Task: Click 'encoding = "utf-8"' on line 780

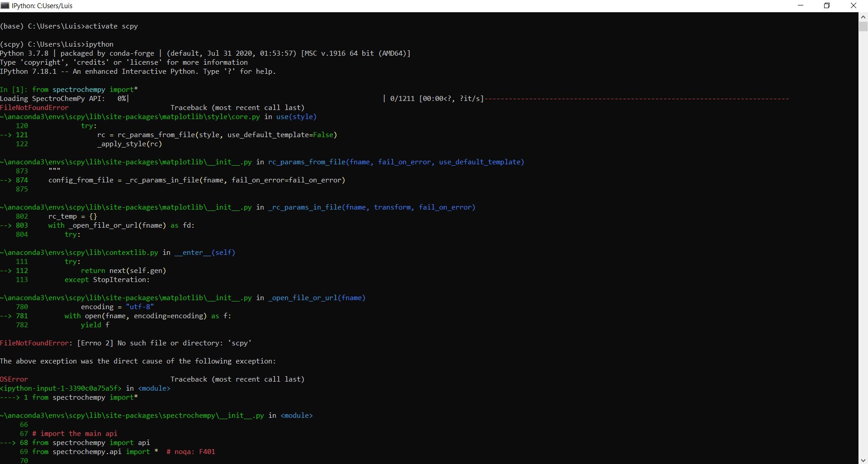Action: point(118,307)
